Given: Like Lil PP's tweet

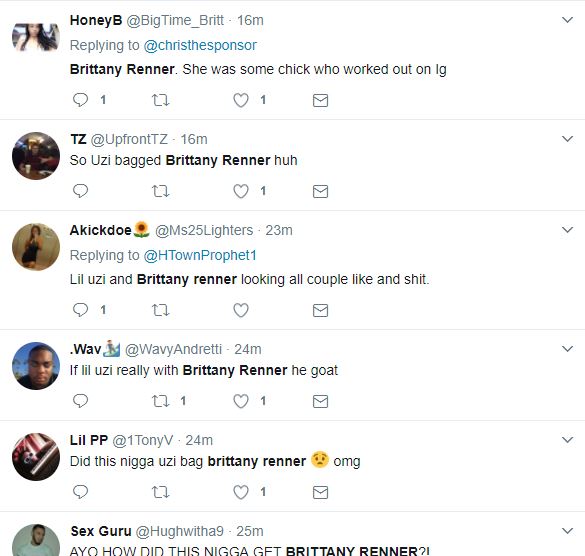Looking at the screenshot, I should [241, 492].
